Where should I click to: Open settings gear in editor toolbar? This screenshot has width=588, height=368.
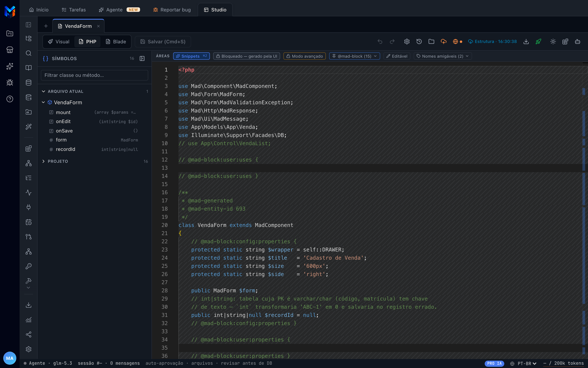(407, 42)
